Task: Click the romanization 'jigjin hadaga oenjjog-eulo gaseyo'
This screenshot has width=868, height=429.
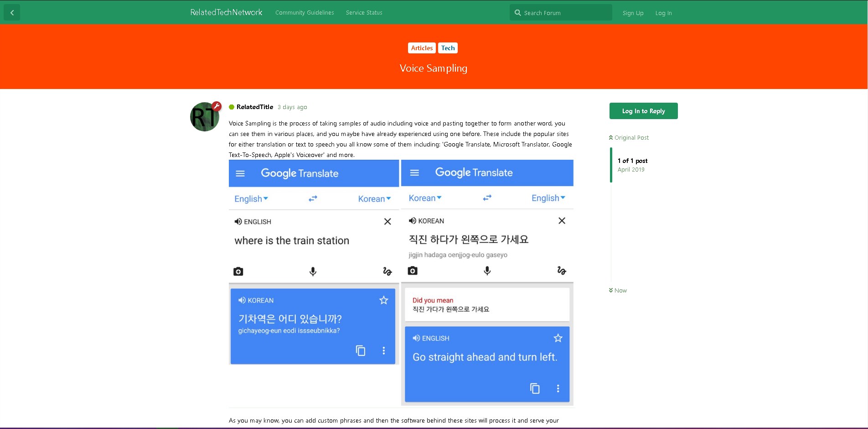Action: [458, 255]
